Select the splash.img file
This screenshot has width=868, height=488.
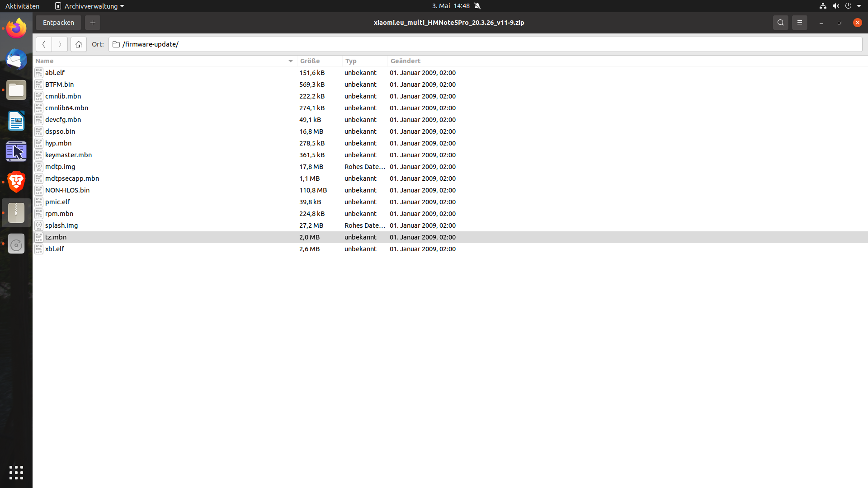tap(450, 225)
